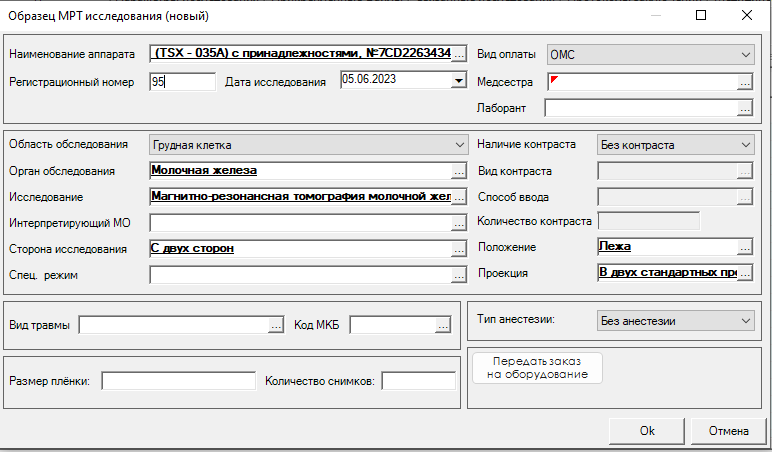This screenshot has width=772, height=452.
Task: Click ellipsis button for Орган обследования
Action: click(x=459, y=171)
